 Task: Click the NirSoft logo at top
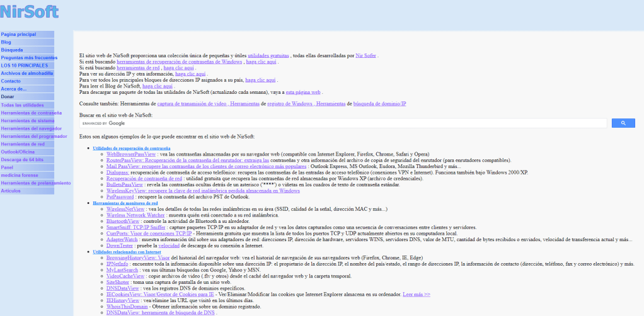(x=30, y=11)
